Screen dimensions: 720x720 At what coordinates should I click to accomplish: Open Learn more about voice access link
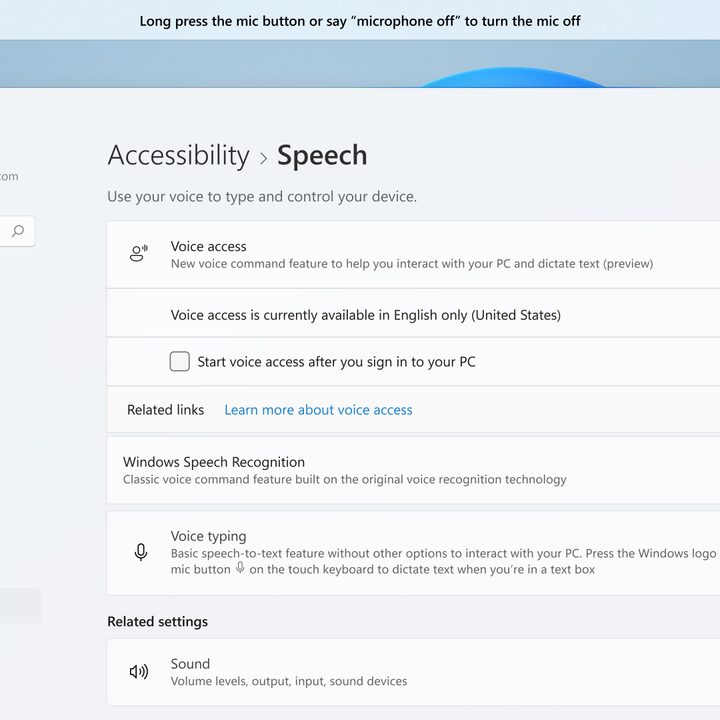click(318, 410)
